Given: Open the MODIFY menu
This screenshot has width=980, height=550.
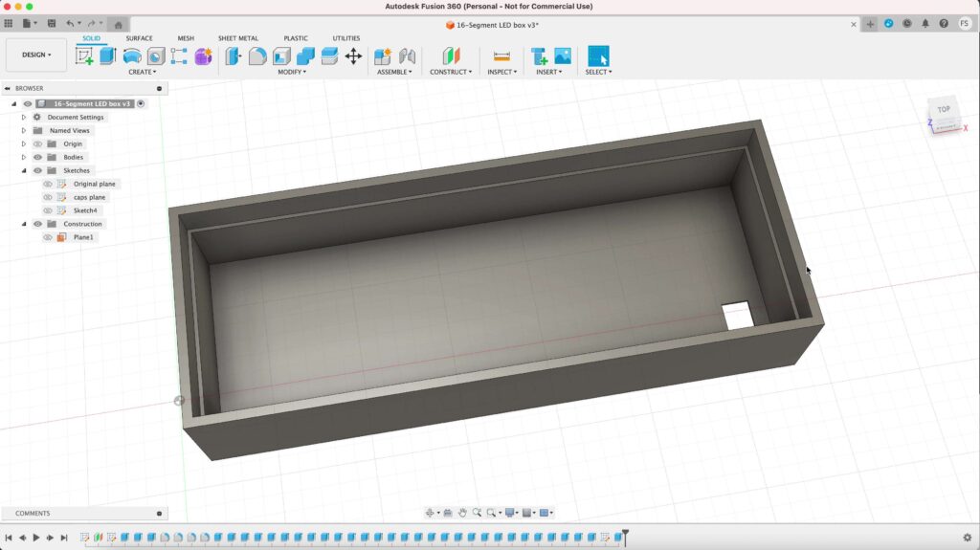Looking at the screenshot, I should 292,72.
